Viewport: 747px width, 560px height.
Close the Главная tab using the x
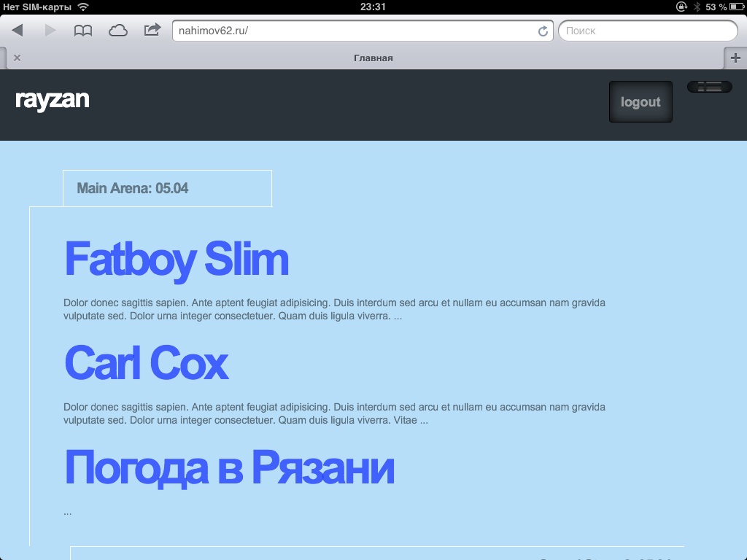[x=17, y=58]
